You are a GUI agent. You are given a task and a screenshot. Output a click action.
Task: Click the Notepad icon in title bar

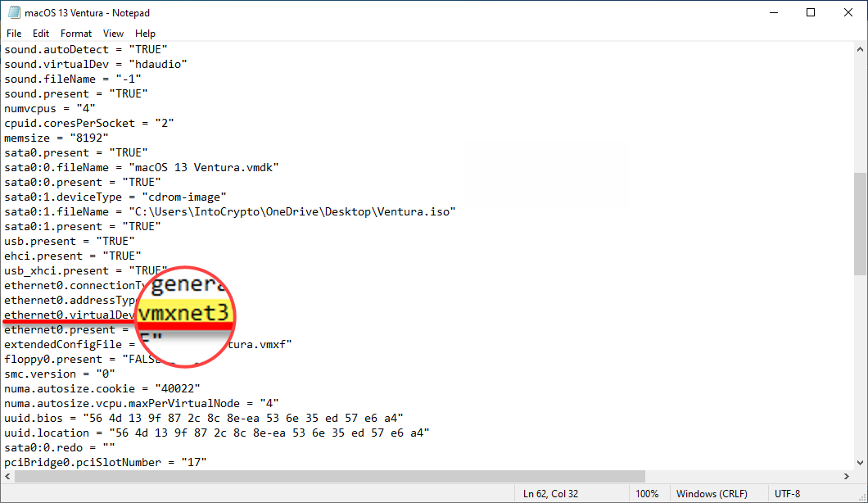click(x=14, y=12)
